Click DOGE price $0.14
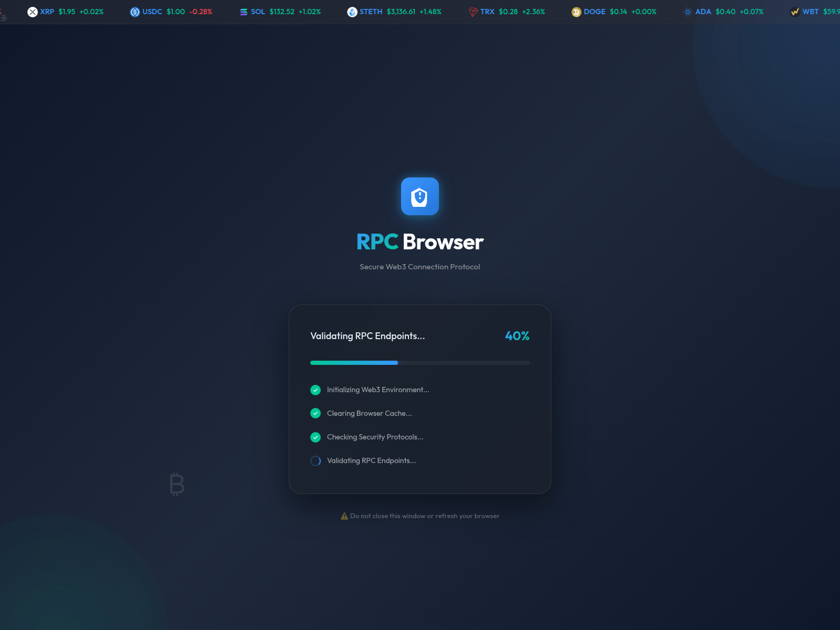840x630 pixels. (618, 12)
